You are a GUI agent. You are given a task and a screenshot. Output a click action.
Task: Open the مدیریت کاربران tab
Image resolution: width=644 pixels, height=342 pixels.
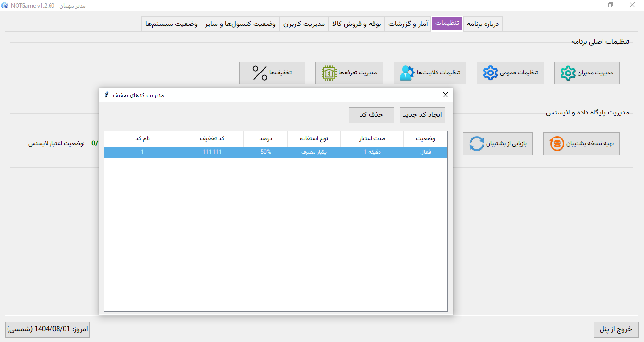pos(304,24)
